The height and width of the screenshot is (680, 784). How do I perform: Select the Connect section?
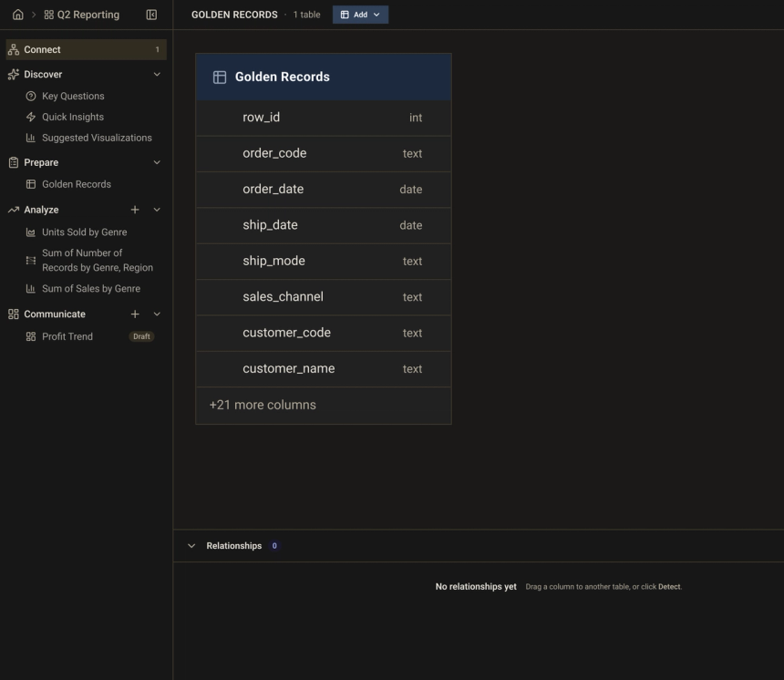pyautogui.click(x=86, y=49)
